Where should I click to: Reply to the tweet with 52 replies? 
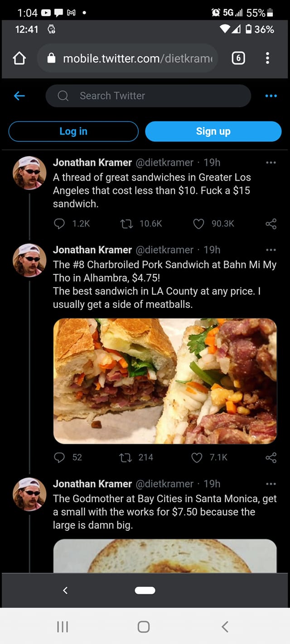click(x=60, y=457)
